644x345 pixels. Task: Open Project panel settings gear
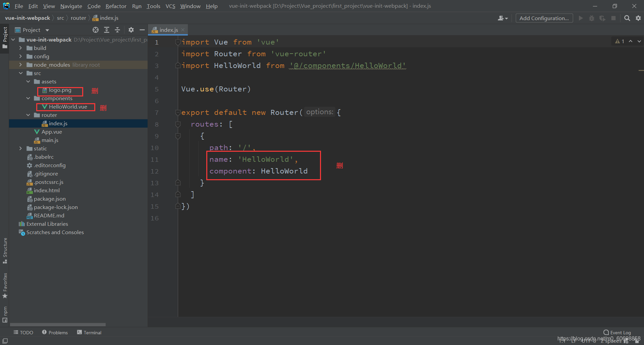131,30
